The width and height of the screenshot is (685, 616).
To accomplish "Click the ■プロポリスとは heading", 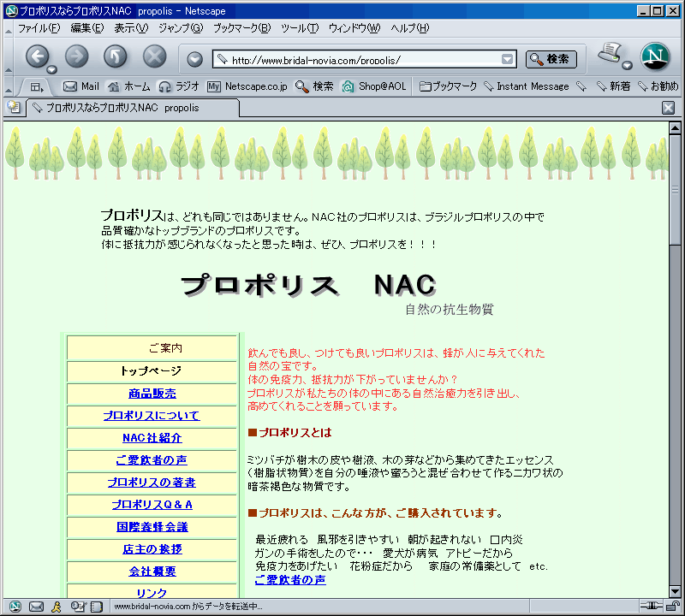I will click(x=289, y=433).
